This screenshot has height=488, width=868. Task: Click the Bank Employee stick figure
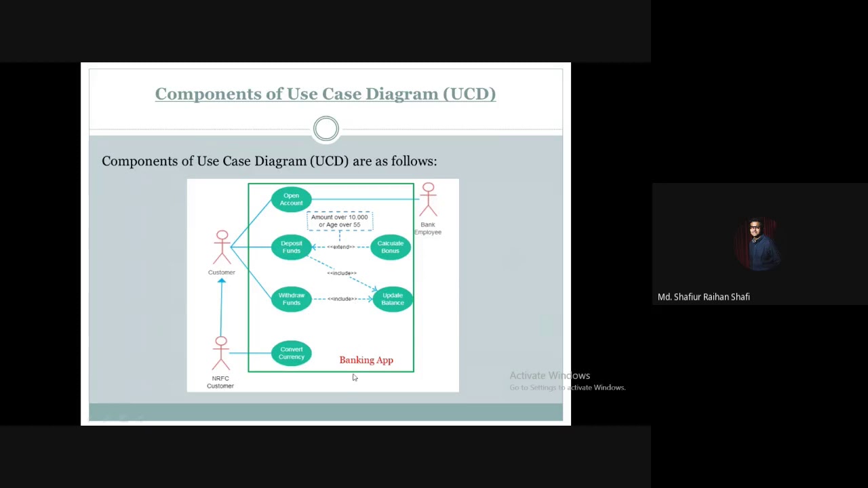pyautogui.click(x=428, y=199)
